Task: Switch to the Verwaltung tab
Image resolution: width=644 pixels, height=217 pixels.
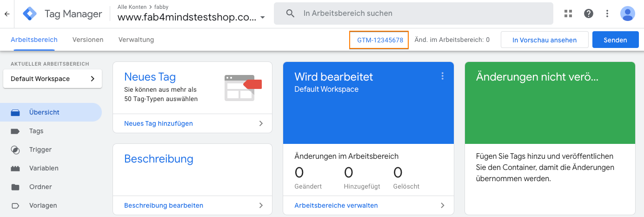Action: coord(136,40)
